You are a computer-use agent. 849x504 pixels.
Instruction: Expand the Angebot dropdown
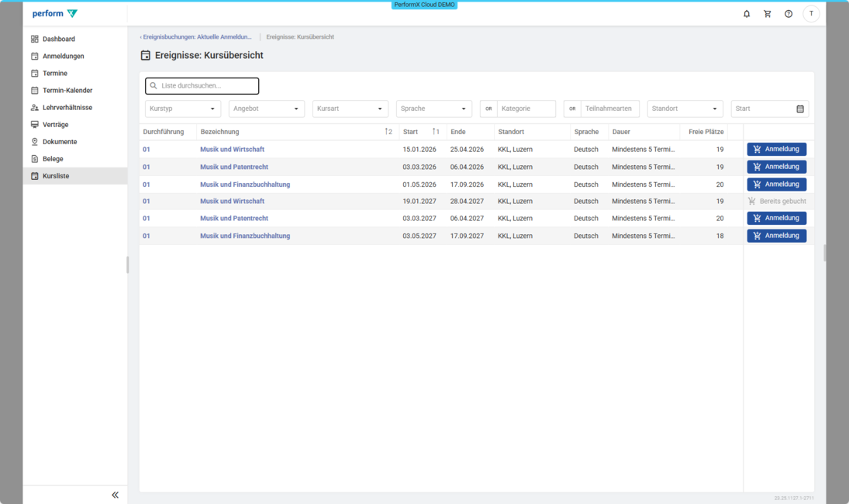pos(267,109)
